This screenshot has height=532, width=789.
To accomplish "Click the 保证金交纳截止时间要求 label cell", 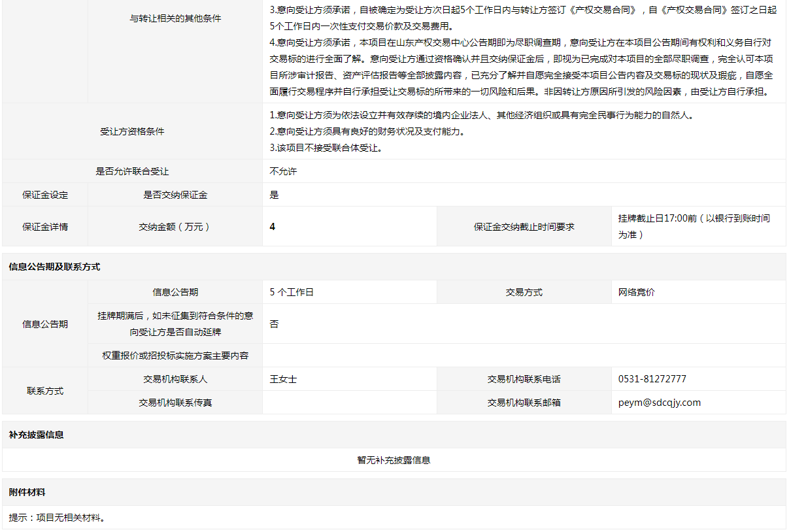I will coord(524,227).
